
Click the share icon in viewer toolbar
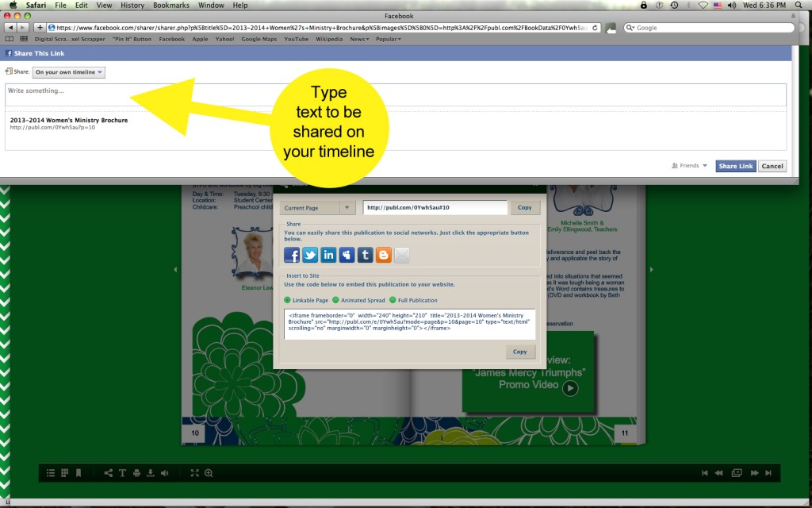pos(108,473)
